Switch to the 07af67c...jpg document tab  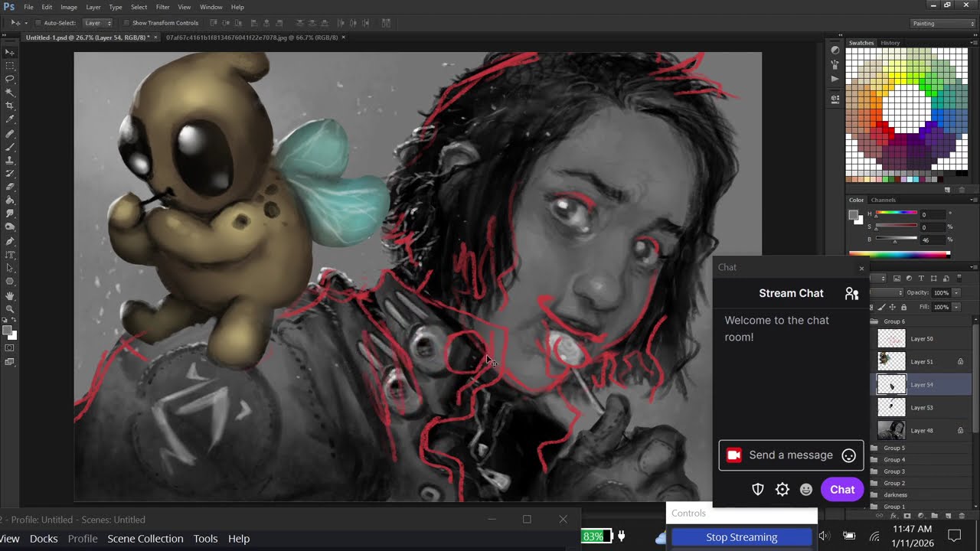(x=251, y=37)
